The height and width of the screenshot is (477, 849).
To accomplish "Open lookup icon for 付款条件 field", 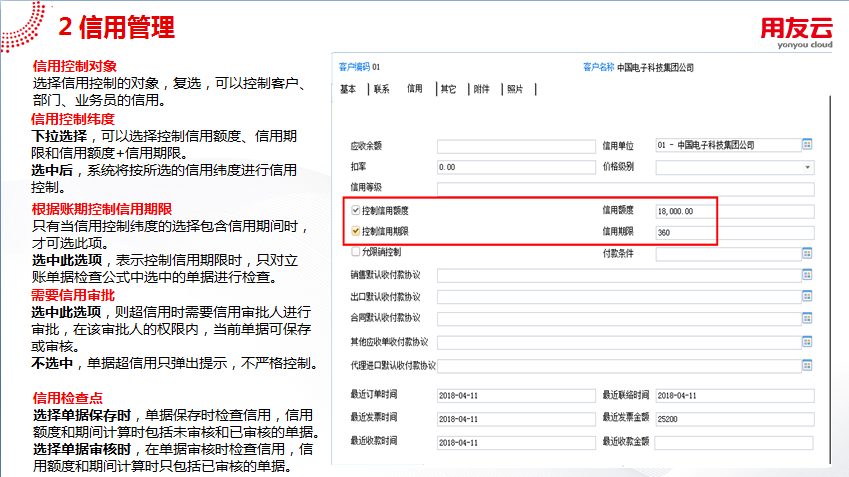I will [807, 253].
